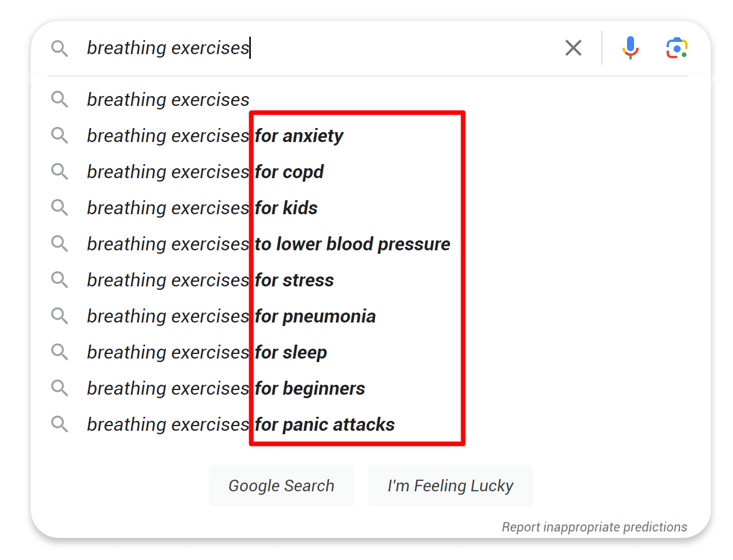Screen dimensions: 733x560
Task: Click the X to clear the search query
Action: pyautogui.click(x=573, y=48)
